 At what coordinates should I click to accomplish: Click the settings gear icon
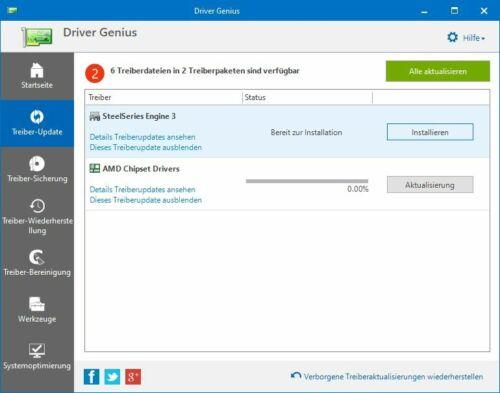pyautogui.click(x=452, y=37)
